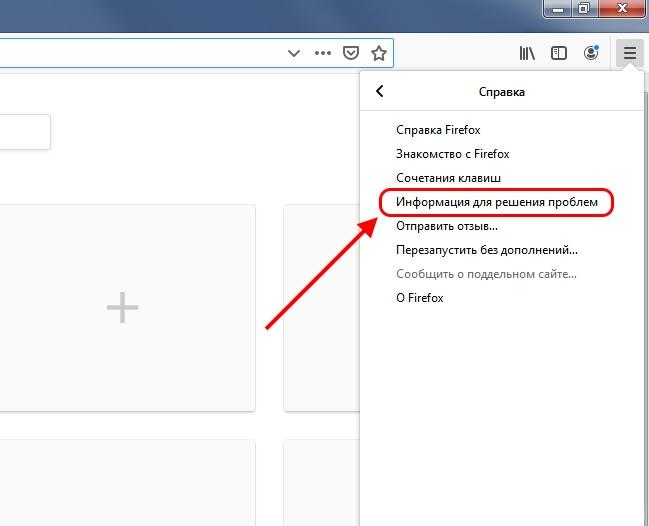Open the Firefox hamburger menu

(x=630, y=53)
